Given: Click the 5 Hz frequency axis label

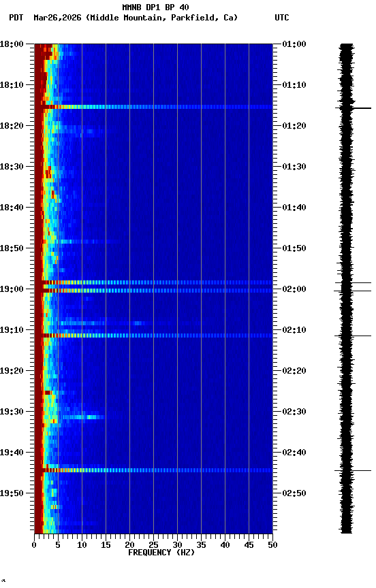Looking at the screenshot, I should (58, 545).
